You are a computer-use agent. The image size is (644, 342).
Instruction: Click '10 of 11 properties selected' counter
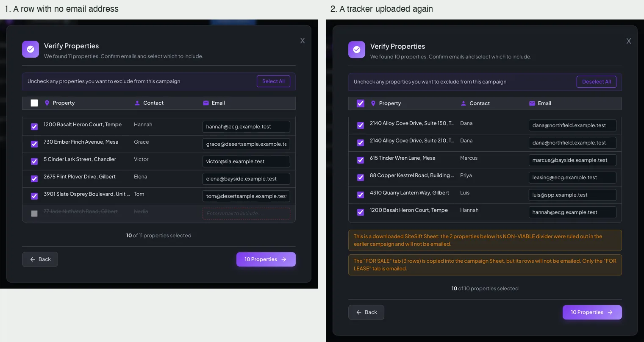159,236
